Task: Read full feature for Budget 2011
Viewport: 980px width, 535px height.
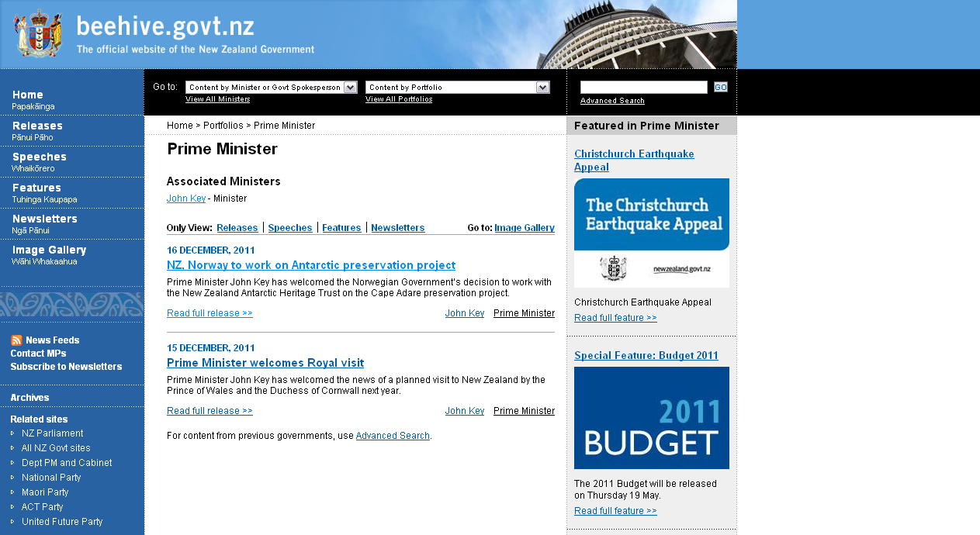Action: click(615, 511)
